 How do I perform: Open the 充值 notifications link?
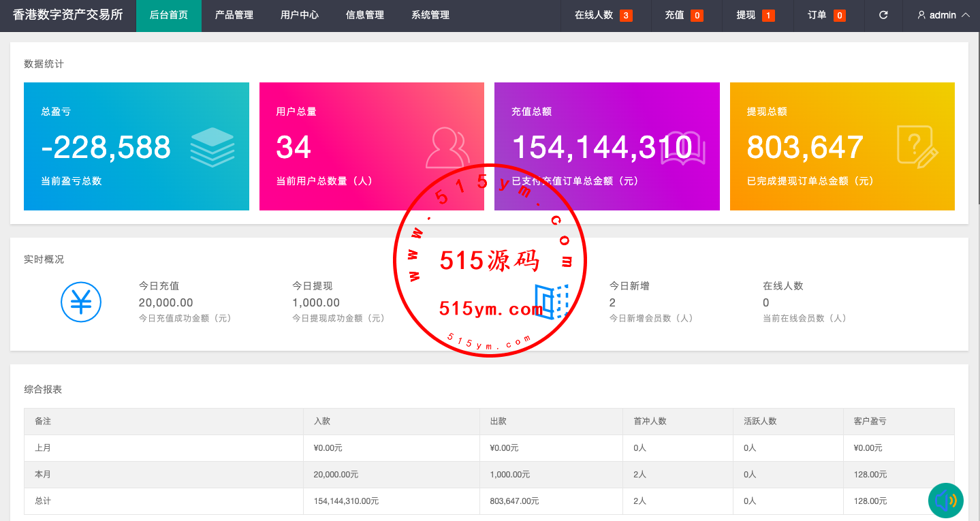[683, 15]
